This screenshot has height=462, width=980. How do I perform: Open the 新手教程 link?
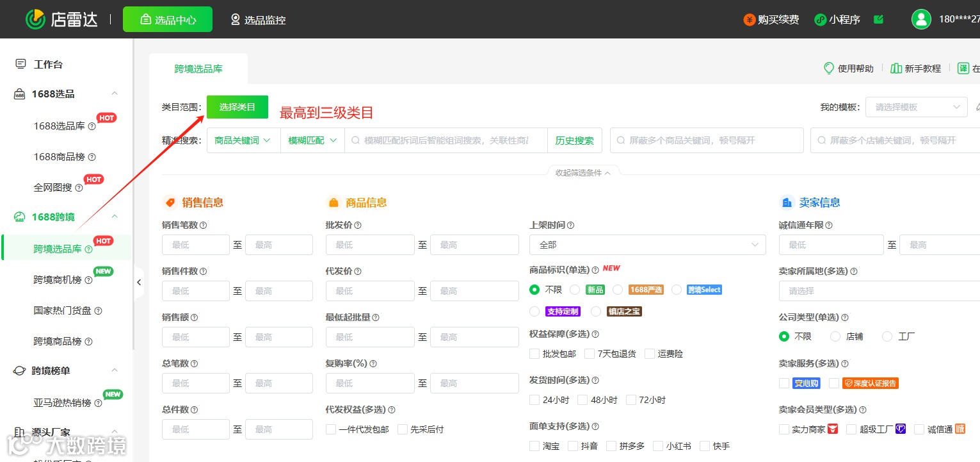point(915,69)
